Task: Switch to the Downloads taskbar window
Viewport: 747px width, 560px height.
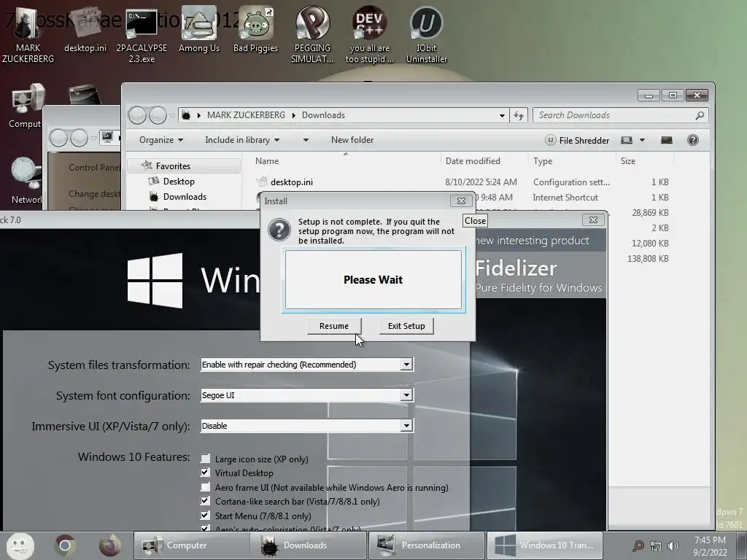Action: coord(309,545)
